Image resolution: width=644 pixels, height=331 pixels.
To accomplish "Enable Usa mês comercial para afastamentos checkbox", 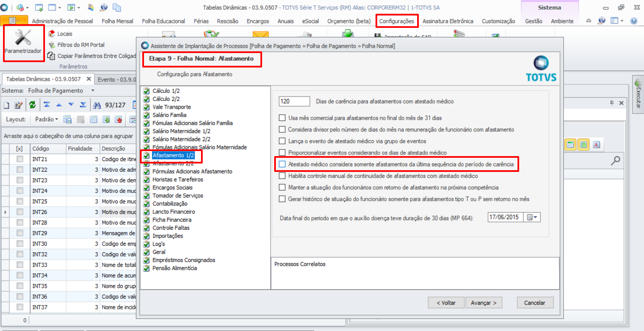I will 282,118.
